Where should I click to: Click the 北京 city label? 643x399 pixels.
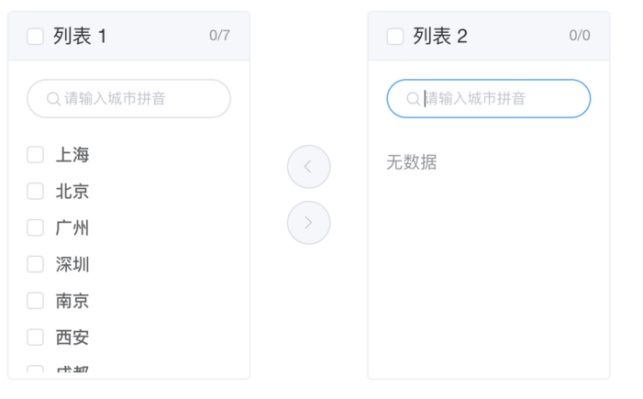click(73, 192)
